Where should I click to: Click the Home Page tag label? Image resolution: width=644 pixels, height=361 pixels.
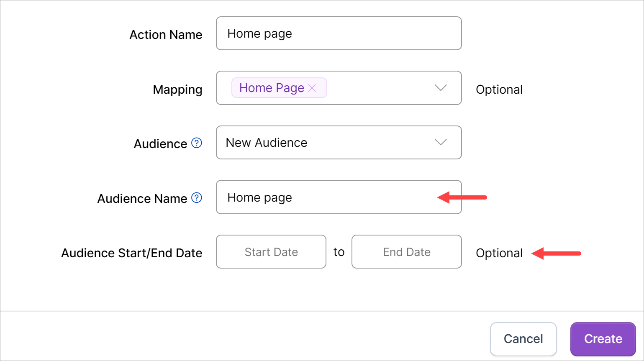(x=272, y=88)
